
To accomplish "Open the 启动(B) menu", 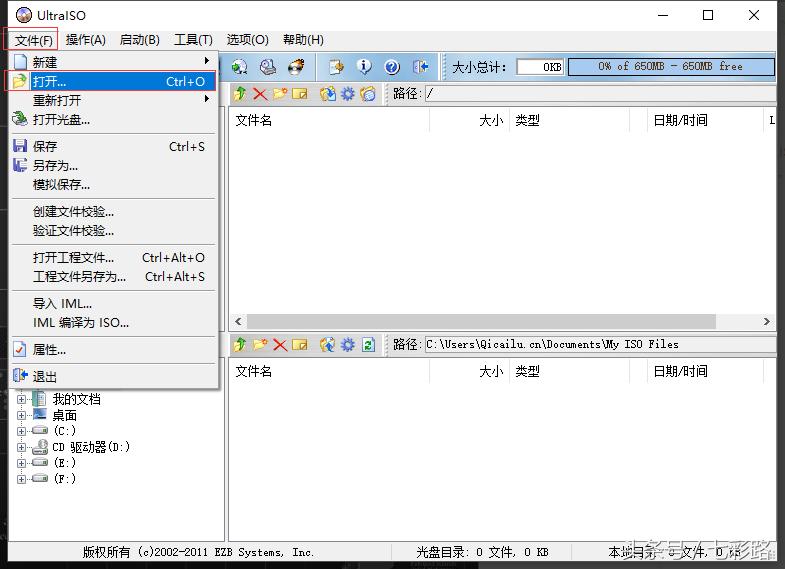I will 140,40.
